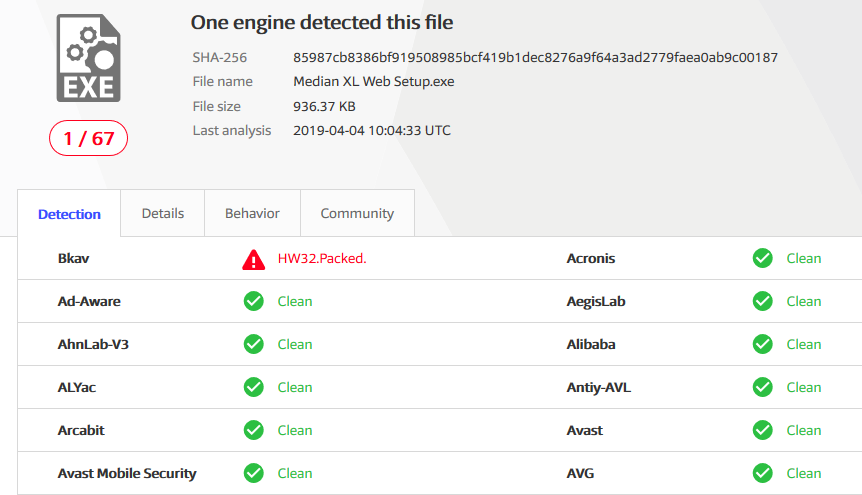Click green check icon for Arcabit

(253, 430)
